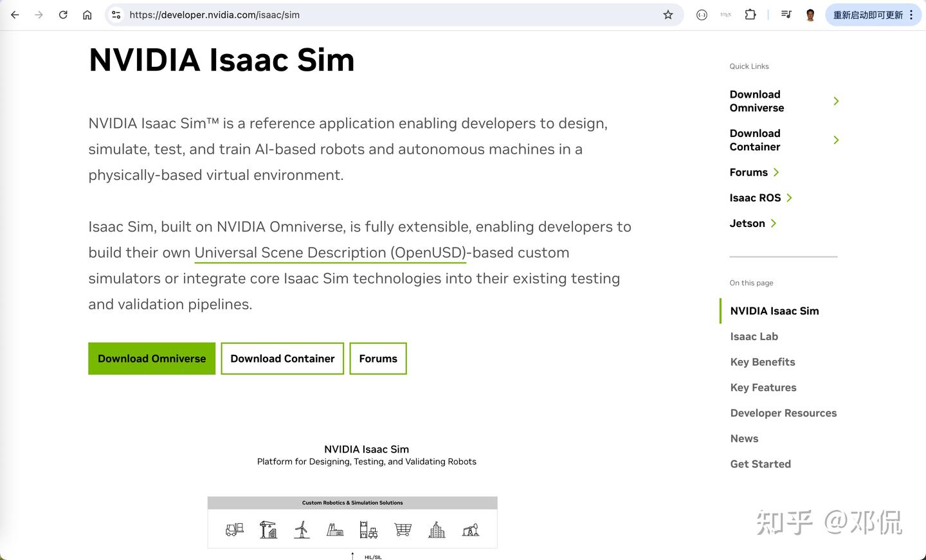This screenshot has width=926, height=560.
Task: Expand the Download Omniverse quick link chevron
Action: pyautogui.click(x=836, y=101)
